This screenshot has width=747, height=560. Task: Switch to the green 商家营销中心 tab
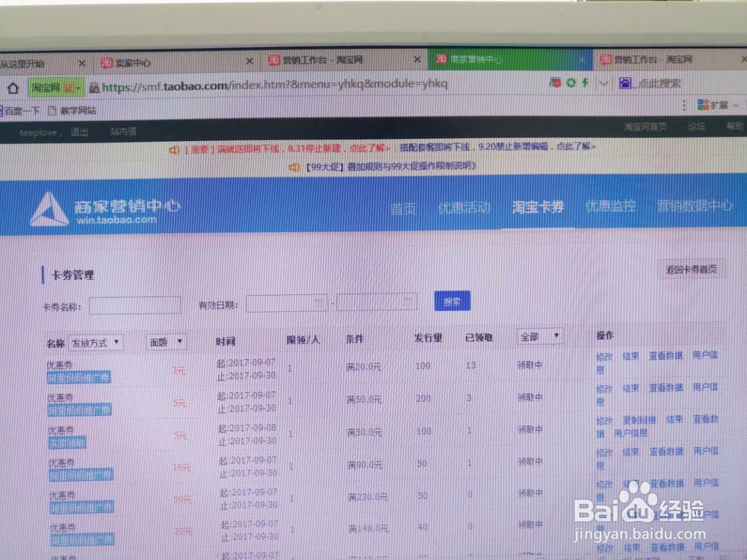click(510, 59)
